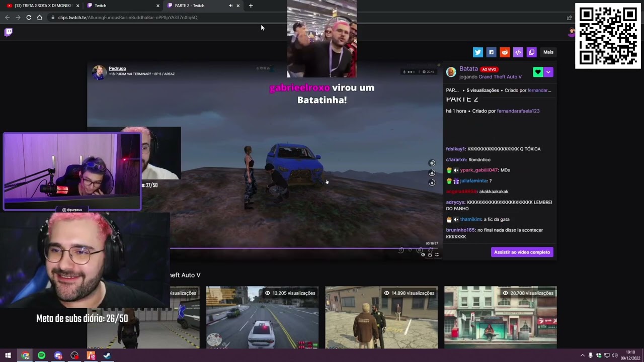Open a new browser tab
This screenshot has height=362, width=644.
tap(251, 6)
